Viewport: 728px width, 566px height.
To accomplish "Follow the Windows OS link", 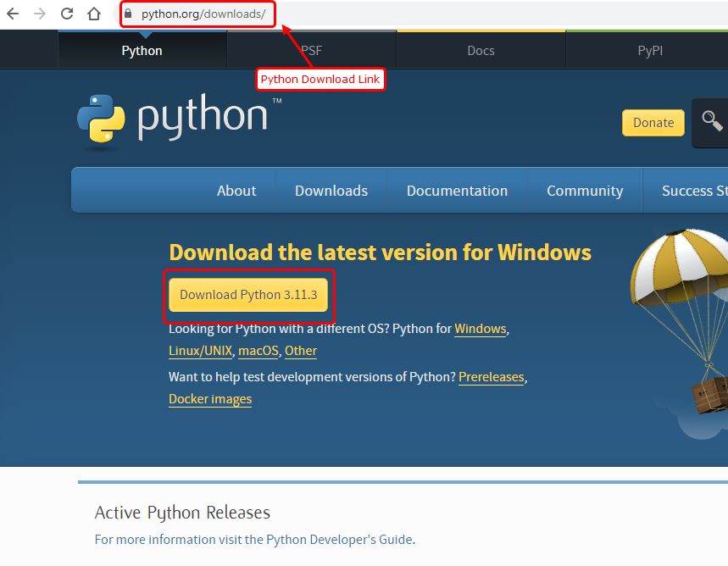I will [x=480, y=328].
